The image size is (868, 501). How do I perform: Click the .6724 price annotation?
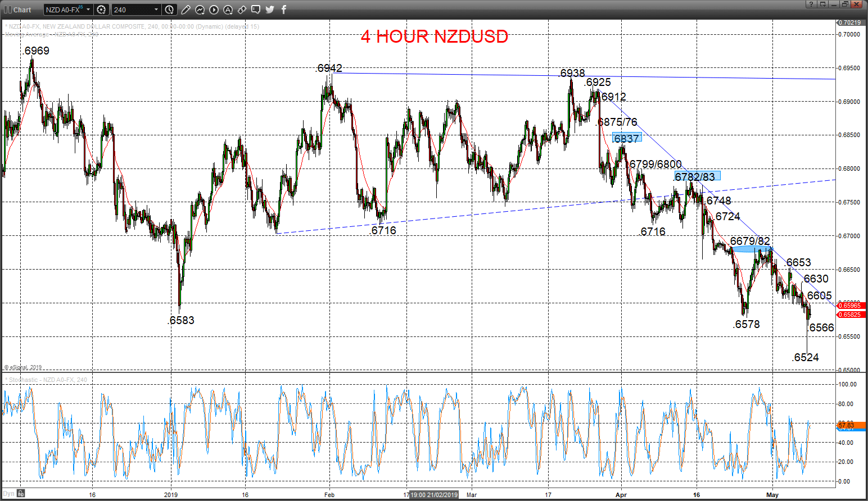(727, 217)
